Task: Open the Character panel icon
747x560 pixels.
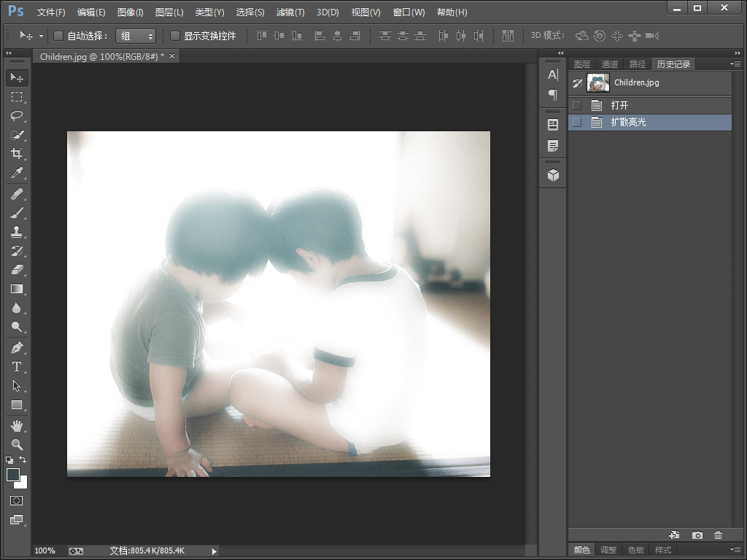Action: 553,75
